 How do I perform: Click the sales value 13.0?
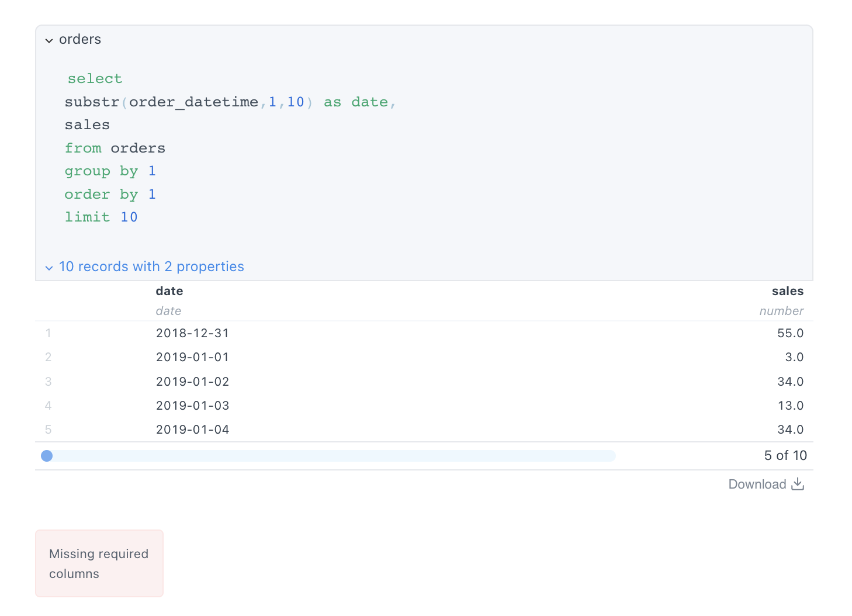click(790, 406)
